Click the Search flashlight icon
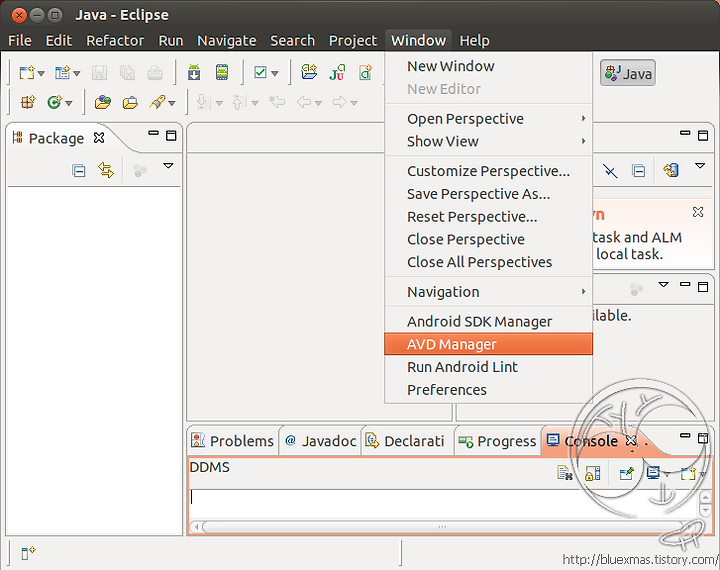This screenshot has height=570, width=720. 158,102
